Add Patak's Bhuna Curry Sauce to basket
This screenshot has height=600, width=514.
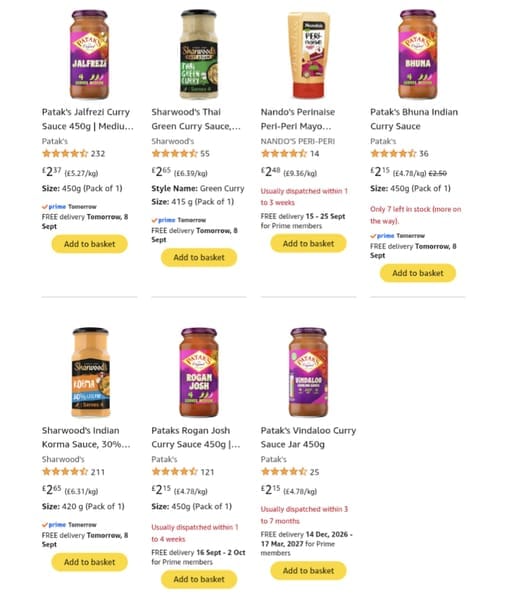[418, 273]
